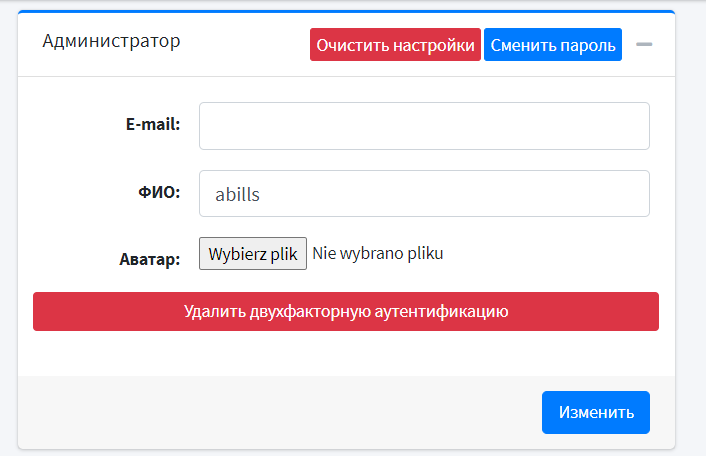Click the Nie wybrano pliku text

377,254
